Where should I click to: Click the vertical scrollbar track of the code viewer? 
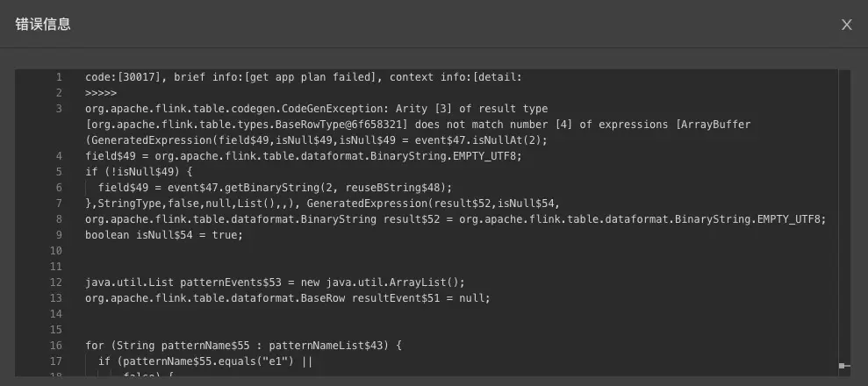click(843, 219)
